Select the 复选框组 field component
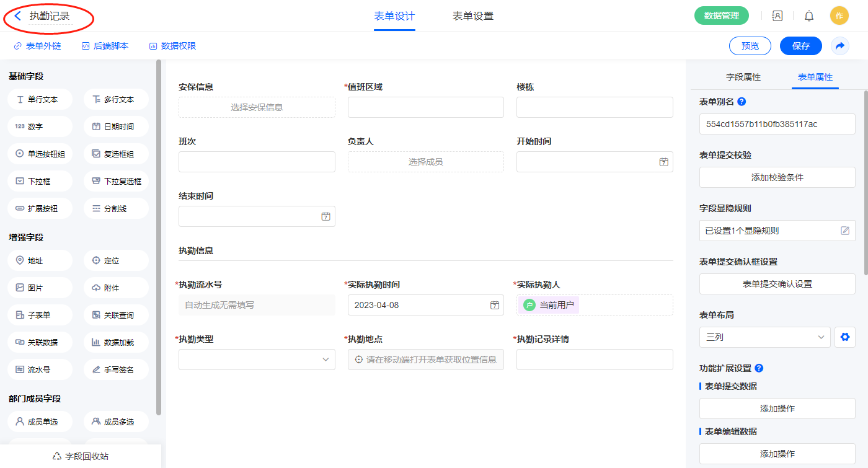Image resolution: width=868 pixels, height=468 pixels. [116, 154]
